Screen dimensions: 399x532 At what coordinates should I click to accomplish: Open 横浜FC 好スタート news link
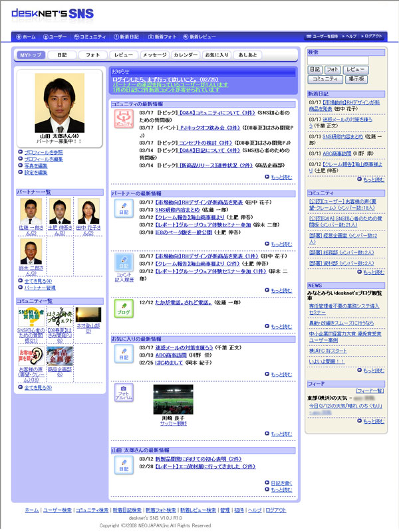click(328, 351)
